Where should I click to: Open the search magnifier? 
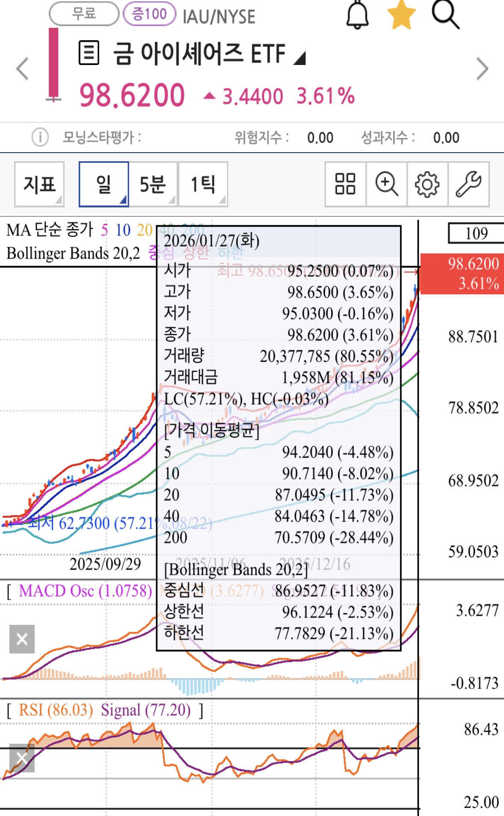point(445,15)
